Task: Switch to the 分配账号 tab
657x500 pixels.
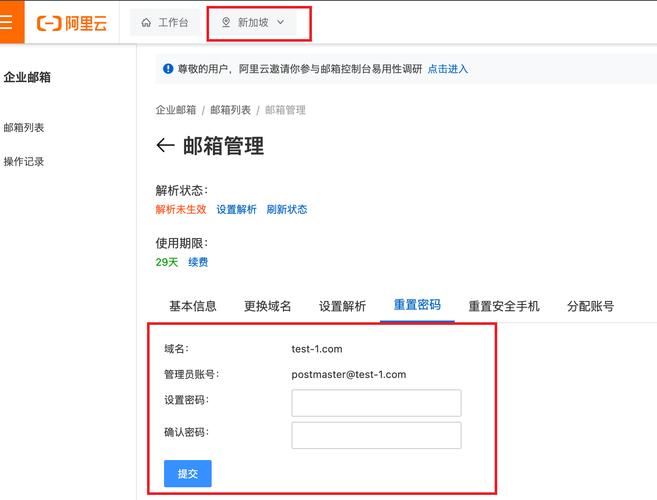Action: (x=591, y=306)
